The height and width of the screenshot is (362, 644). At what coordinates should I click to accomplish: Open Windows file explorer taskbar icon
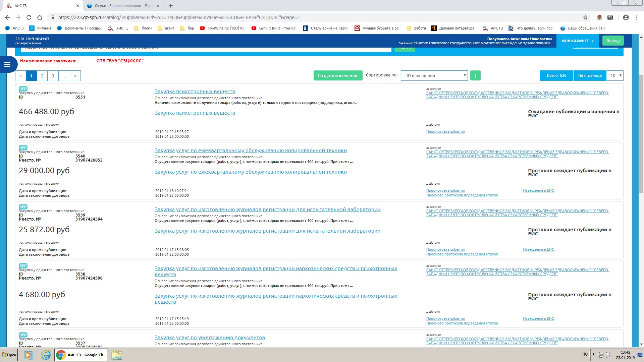(x=117, y=355)
